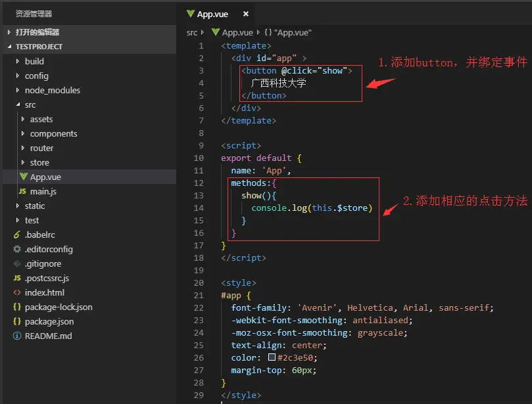This screenshot has height=404, width=532.
Task: Click the text-align: center line
Action: pos(279,345)
